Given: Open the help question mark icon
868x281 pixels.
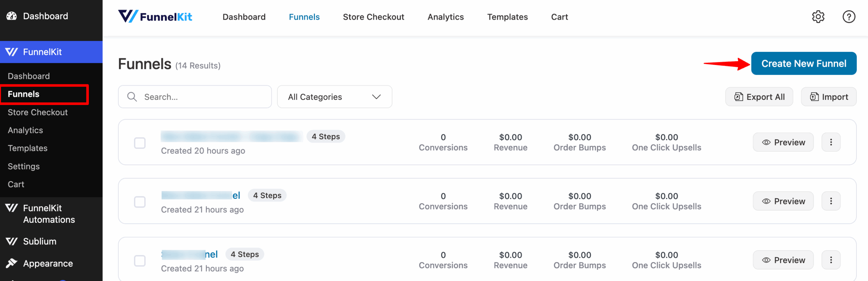Looking at the screenshot, I should click(x=849, y=17).
